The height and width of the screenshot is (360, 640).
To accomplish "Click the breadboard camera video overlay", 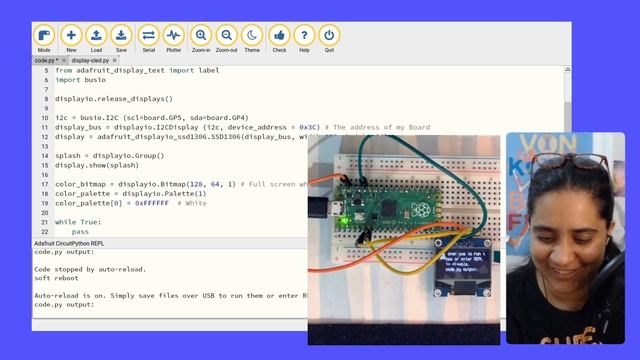I will 404,240.
